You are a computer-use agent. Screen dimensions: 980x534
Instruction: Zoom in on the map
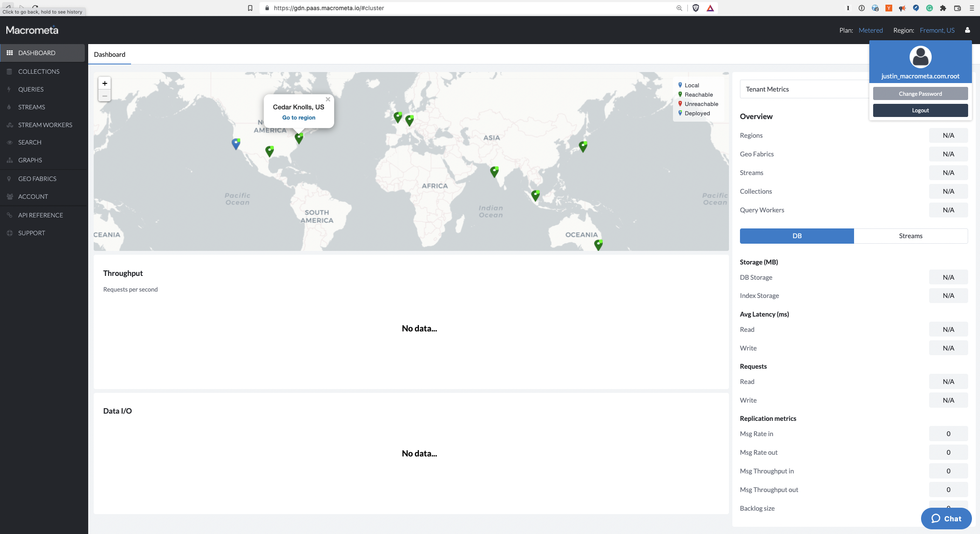click(x=105, y=83)
